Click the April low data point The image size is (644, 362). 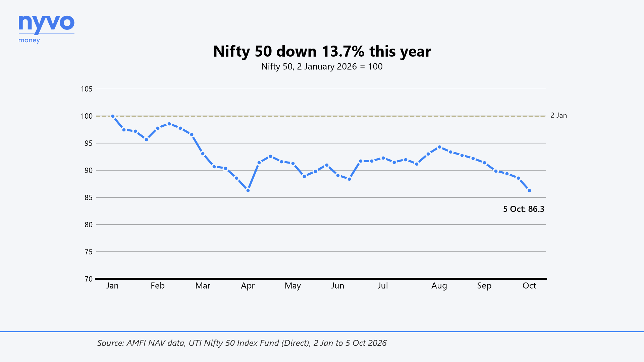click(x=248, y=191)
